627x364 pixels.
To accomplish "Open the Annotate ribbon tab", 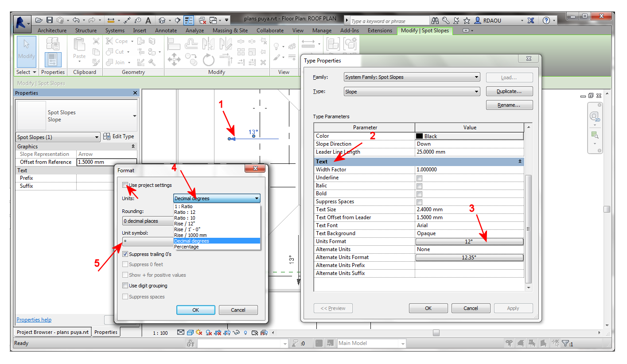I will click(166, 31).
